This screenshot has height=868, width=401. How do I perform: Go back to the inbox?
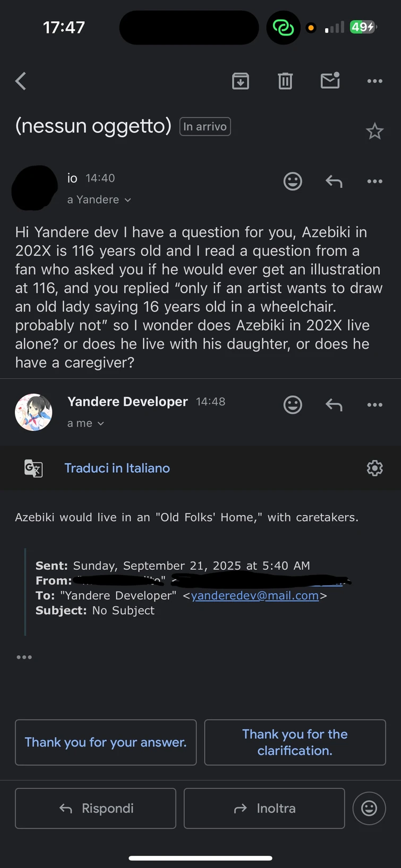(x=21, y=81)
